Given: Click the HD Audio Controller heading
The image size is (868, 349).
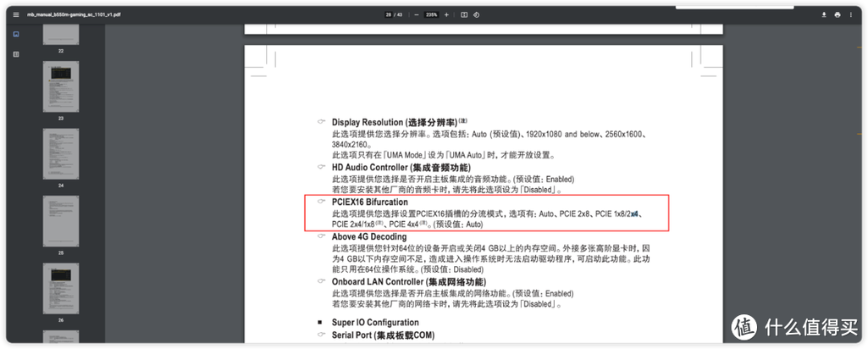Looking at the screenshot, I should [401, 167].
